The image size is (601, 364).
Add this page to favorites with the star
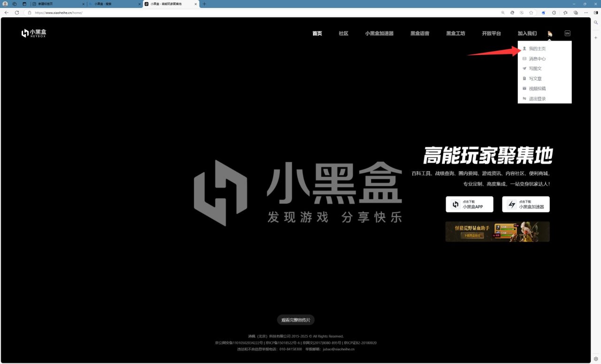click(x=531, y=13)
